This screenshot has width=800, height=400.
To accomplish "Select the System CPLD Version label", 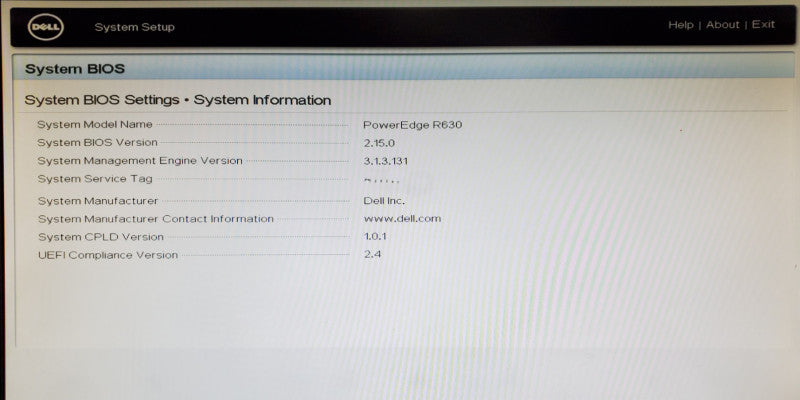I will click(101, 237).
